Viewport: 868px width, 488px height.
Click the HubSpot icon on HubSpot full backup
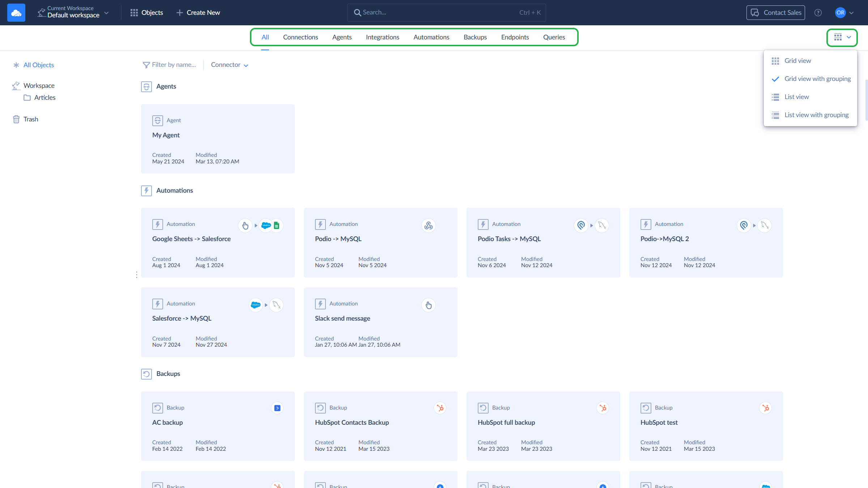(603, 408)
